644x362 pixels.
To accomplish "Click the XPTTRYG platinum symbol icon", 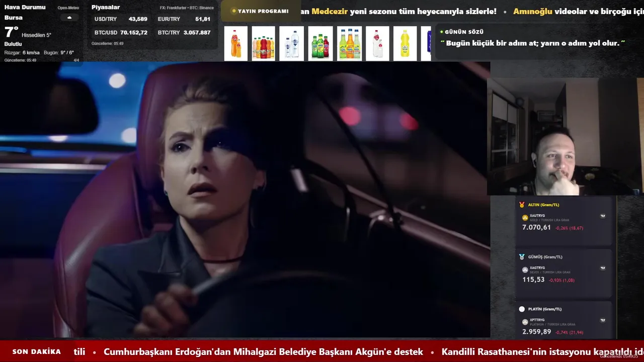I will pyautogui.click(x=525, y=322).
